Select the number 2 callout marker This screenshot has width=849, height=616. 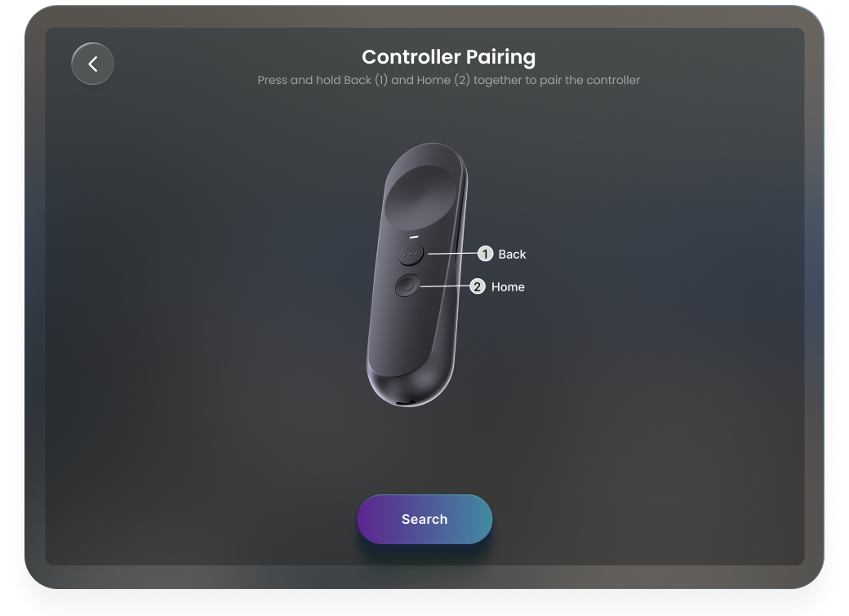(x=477, y=286)
